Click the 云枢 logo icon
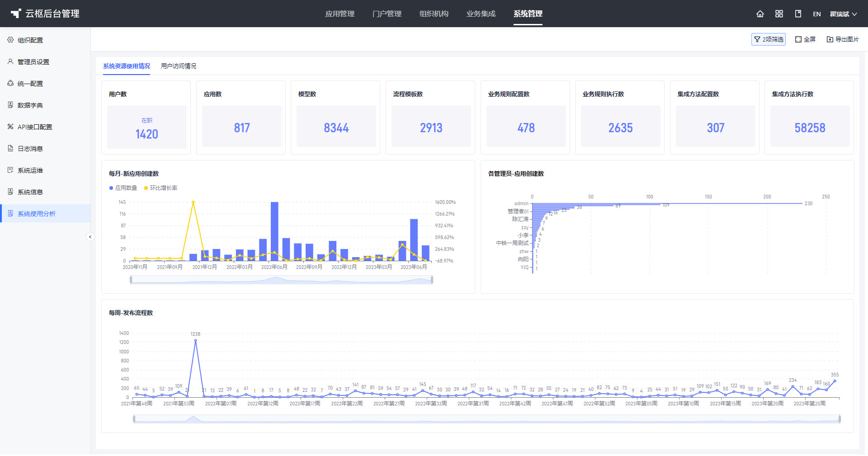Viewport: 868px width, 456px height. 16,14
